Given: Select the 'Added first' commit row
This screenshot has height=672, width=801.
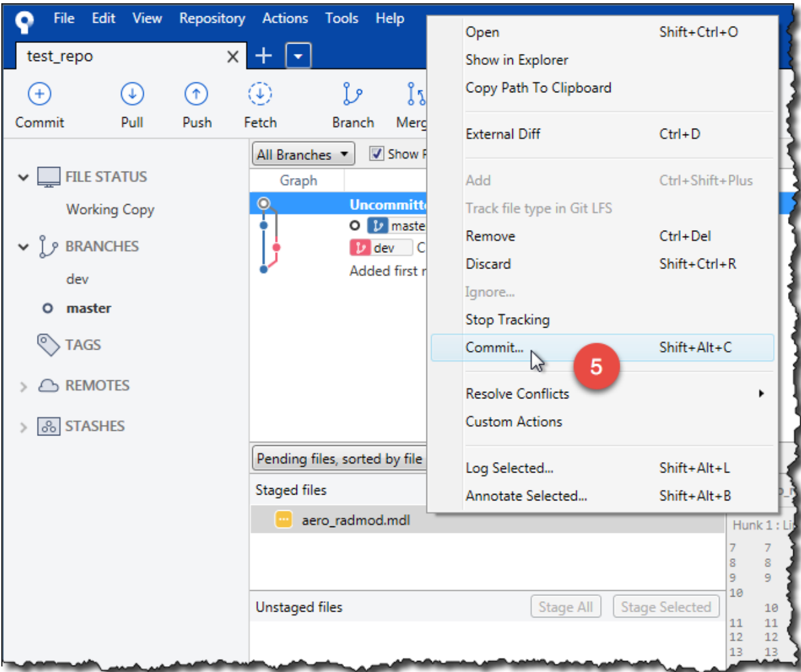Looking at the screenshot, I should (339, 271).
